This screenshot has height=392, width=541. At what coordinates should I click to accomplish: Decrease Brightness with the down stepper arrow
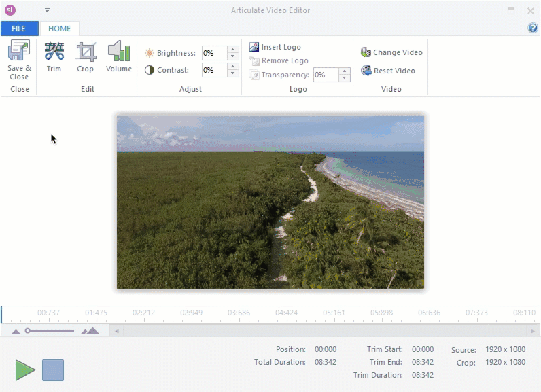tap(233, 56)
